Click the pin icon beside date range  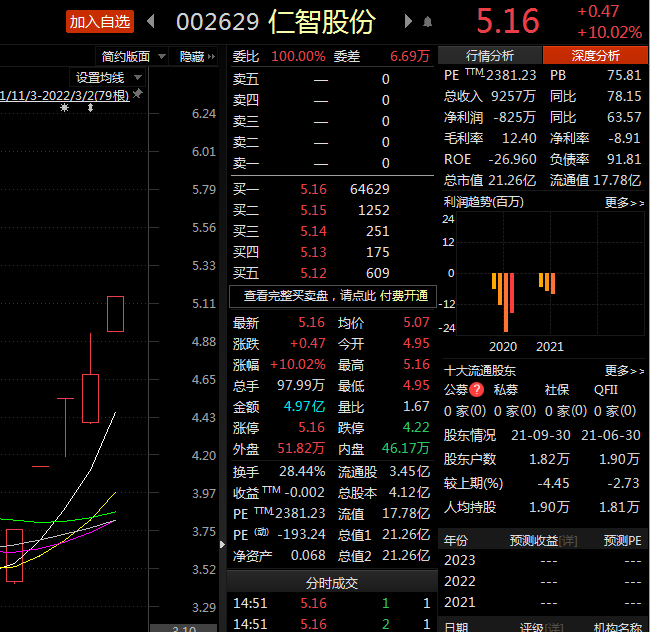coord(138,95)
